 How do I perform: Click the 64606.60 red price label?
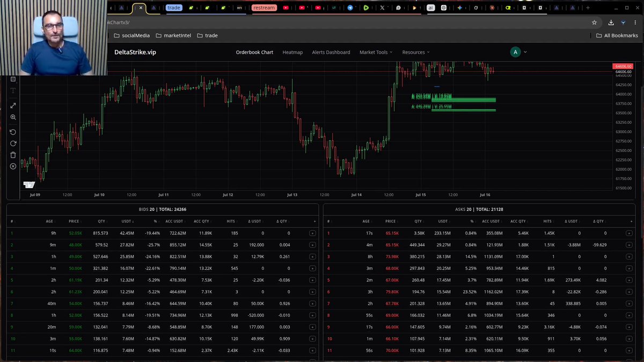click(x=623, y=66)
